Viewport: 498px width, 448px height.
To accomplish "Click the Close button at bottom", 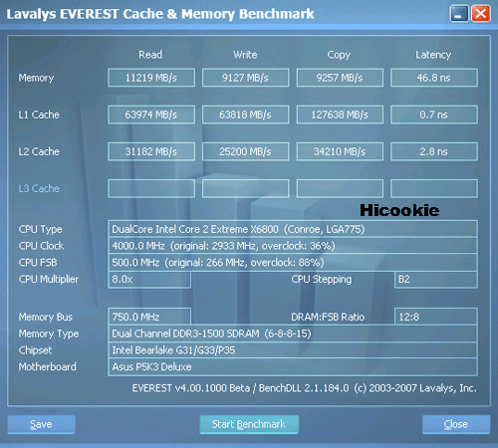I will point(456,424).
